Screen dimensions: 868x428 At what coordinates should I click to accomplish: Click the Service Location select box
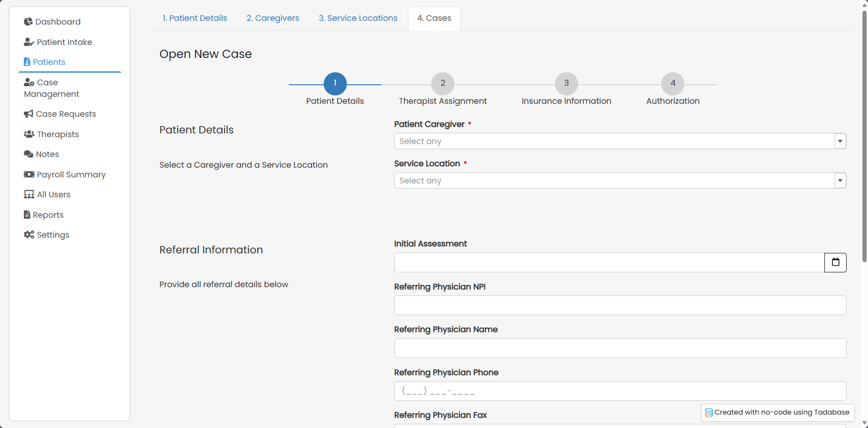click(x=620, y=181)
